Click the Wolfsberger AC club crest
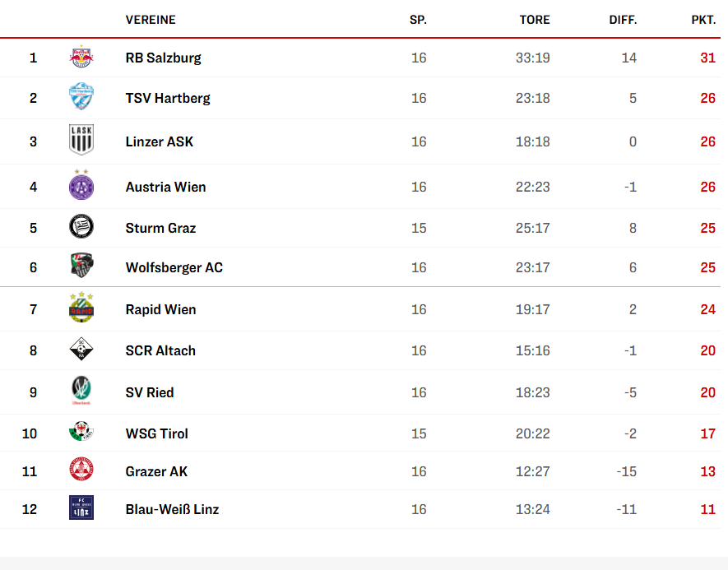 (81, 266)
